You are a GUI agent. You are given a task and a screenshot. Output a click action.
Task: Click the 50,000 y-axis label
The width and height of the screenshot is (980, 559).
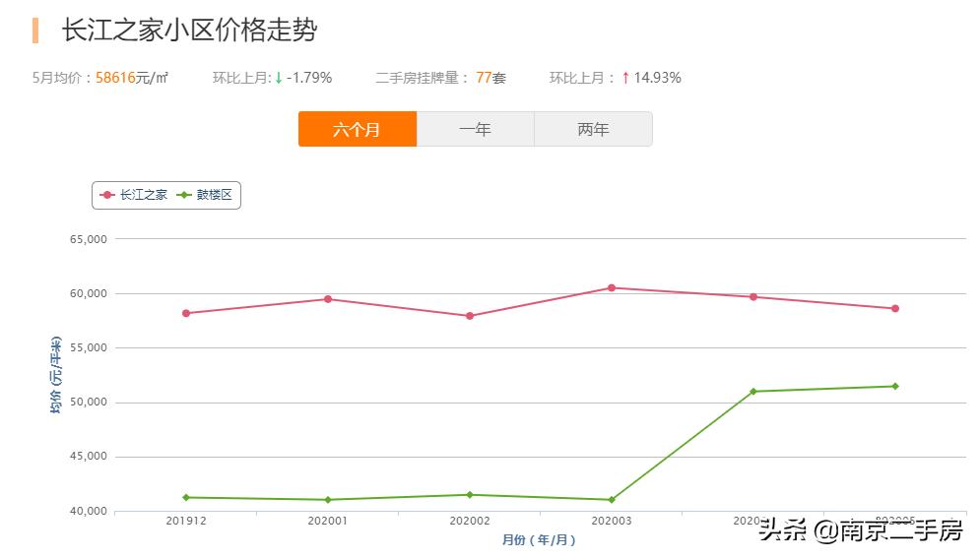pyautogui.click(x=88, y=403)
